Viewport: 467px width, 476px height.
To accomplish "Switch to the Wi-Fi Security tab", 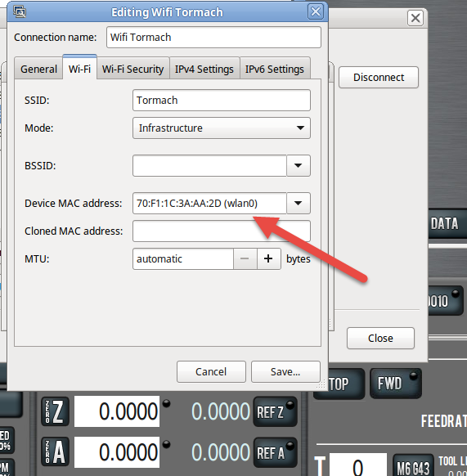I will click(133, 69).
